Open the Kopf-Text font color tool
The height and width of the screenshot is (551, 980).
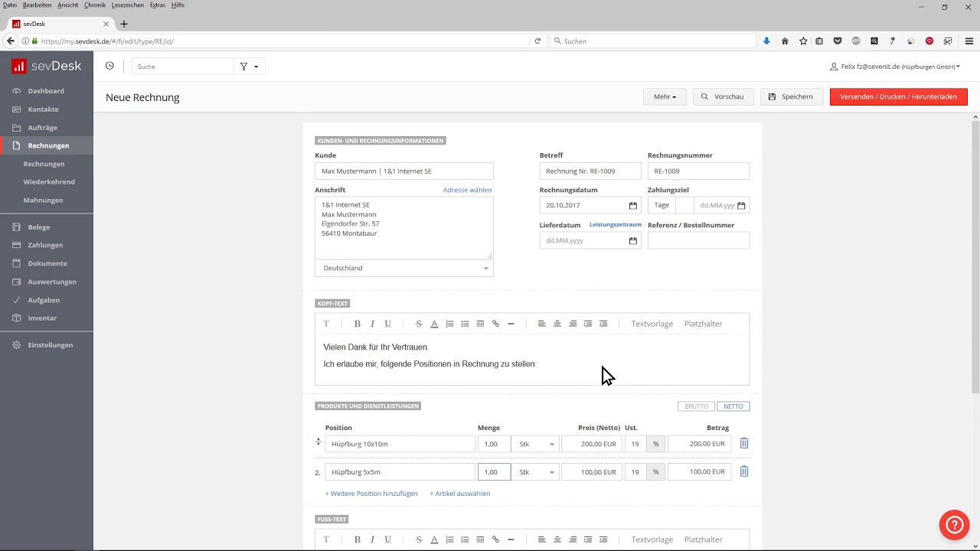[434, 324]
